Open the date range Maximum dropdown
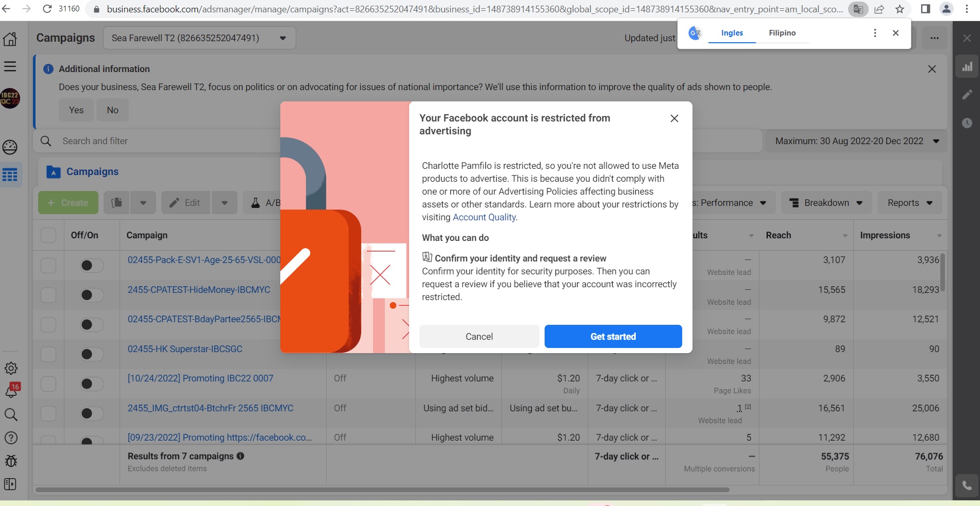Viewport: 980px width, 506px height. tap(855, 141)
